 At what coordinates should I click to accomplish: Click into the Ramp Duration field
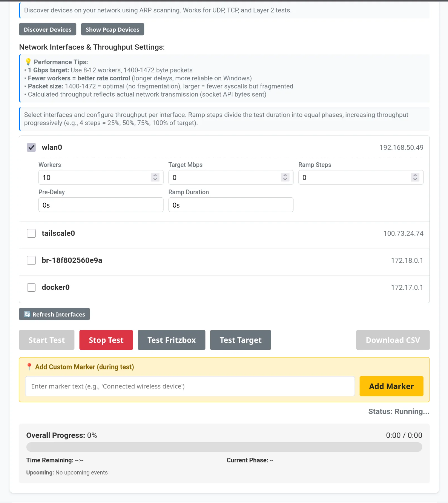click(x=231, y=205)
